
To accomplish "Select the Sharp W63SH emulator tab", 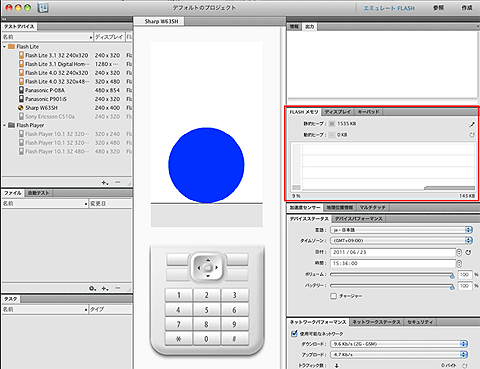I will click(159, 21).
